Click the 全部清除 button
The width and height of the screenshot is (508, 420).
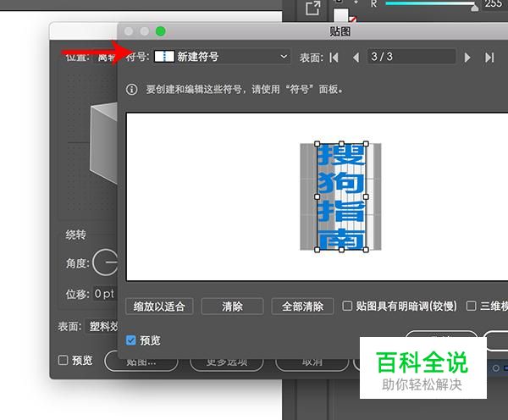point(302,307)
